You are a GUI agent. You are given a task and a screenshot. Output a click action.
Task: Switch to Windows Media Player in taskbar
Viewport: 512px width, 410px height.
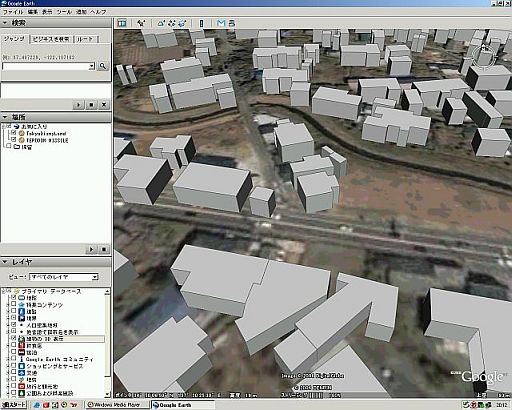click(x=117, y=405)
